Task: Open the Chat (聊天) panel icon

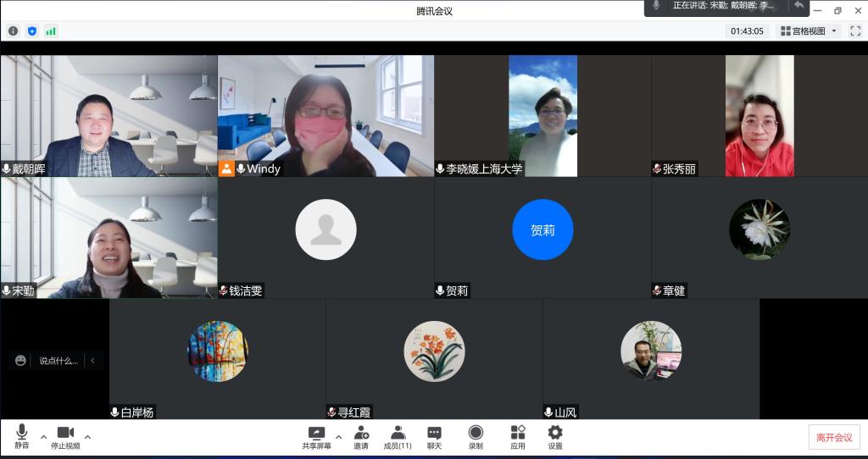Action: tap(434, 437)
